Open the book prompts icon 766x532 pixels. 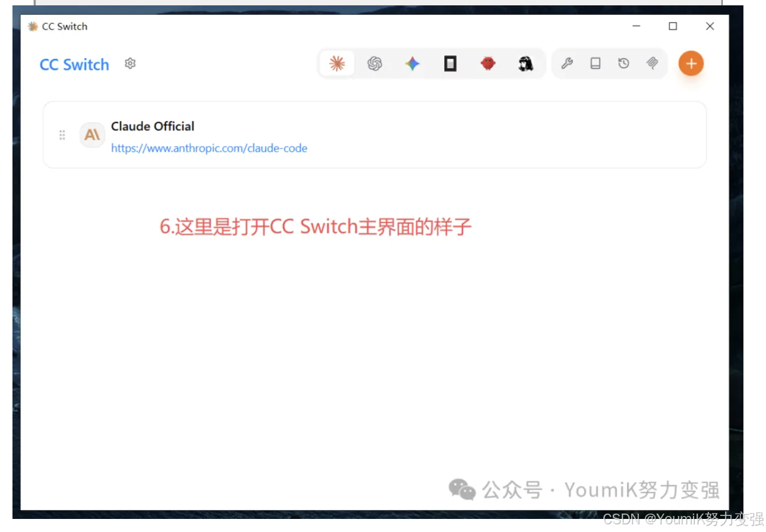[596, 64]
